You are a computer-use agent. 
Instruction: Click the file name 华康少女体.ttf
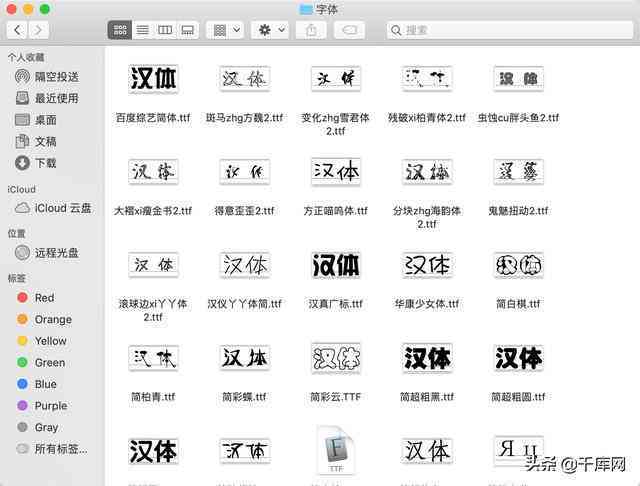(x=427, y=304)
